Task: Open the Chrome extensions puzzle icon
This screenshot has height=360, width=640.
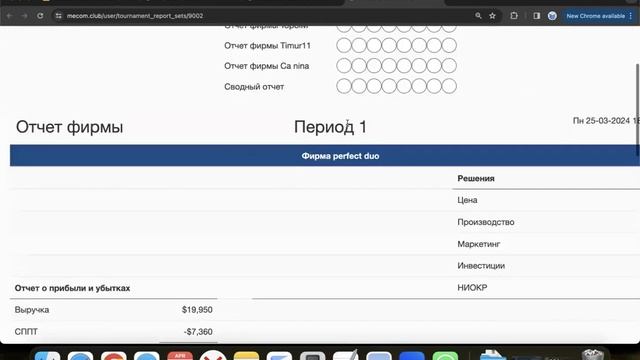Action: pyautogui.click(x=514, y=16)
